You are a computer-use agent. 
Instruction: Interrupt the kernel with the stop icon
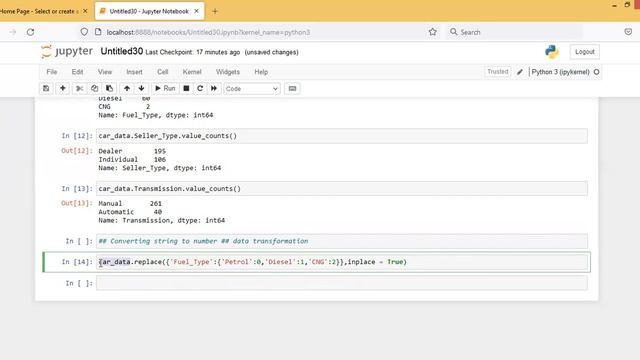(x=186, y=89)
